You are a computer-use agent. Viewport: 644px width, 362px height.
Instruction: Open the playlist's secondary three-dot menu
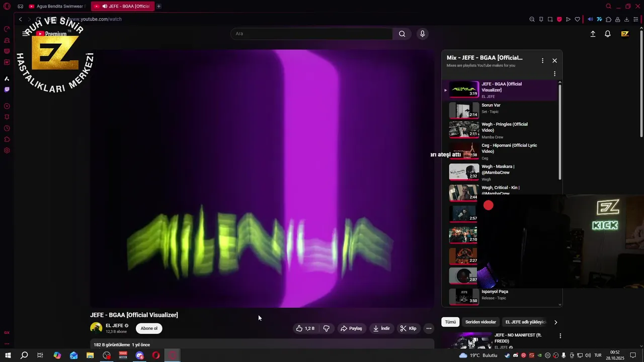tap(554, 73)
